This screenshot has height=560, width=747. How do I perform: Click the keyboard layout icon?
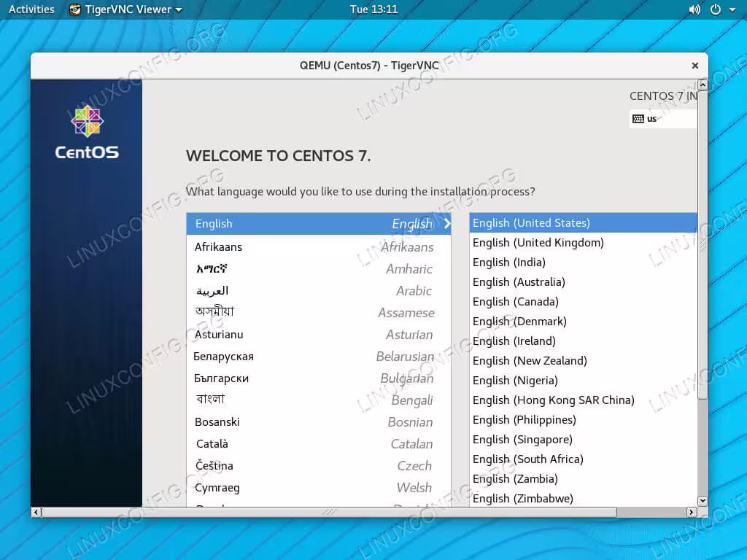[x=638, y=119]
